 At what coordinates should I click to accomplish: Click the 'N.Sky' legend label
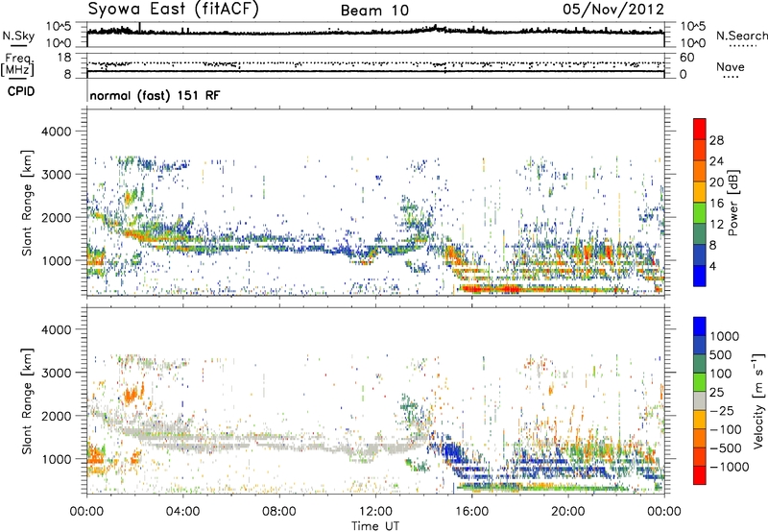click(x=18, y=36)
